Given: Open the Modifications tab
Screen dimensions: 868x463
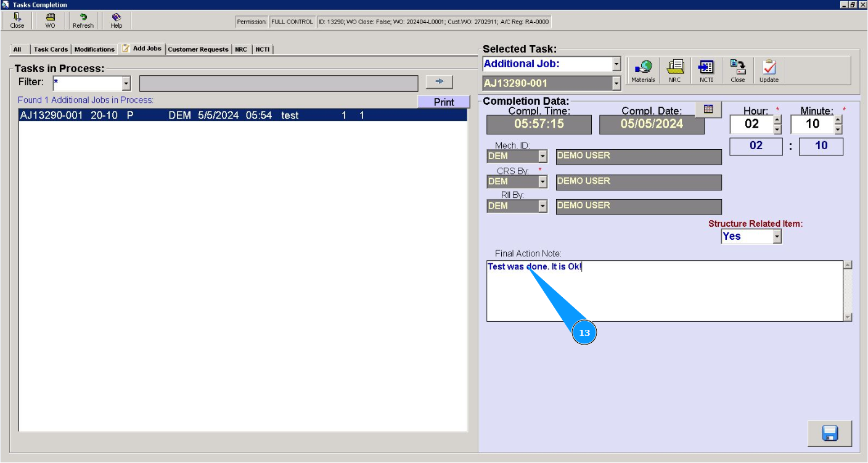Looking at the screenshot, I should [94, 49].
